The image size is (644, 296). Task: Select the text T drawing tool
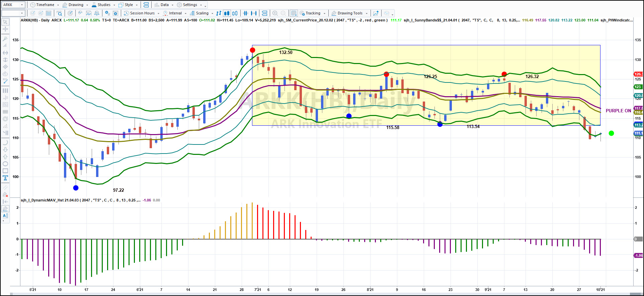click(x=5, y=178)
